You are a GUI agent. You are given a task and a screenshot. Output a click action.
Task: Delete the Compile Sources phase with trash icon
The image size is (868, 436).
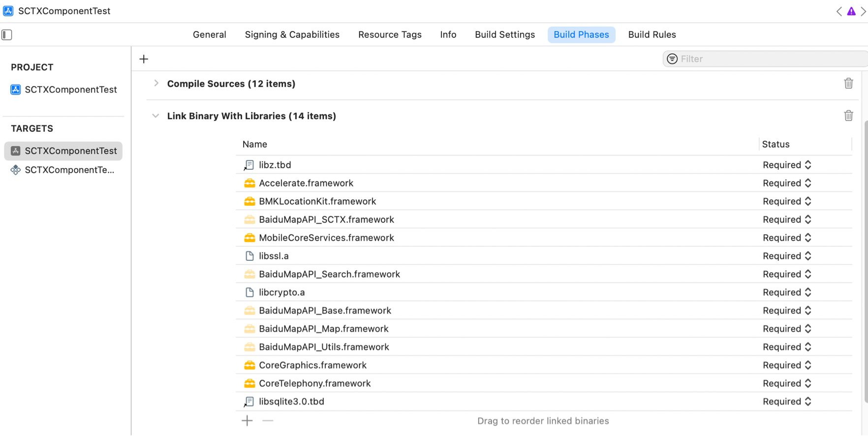[x=848, y=84]
